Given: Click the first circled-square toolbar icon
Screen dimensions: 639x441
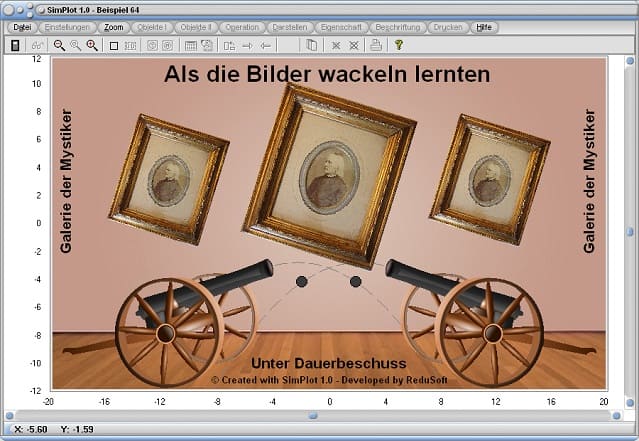Looking at the screenshot, I should pos(152,45).
